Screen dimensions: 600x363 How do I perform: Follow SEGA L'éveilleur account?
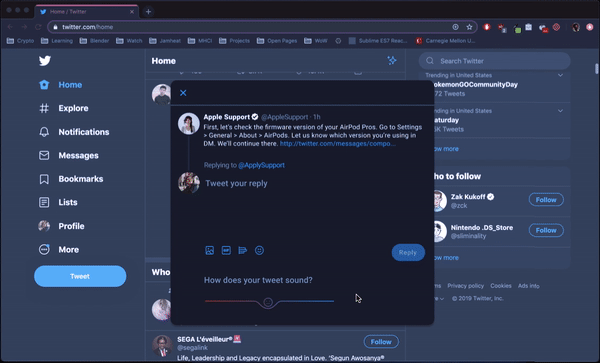[x=381, y=342]
